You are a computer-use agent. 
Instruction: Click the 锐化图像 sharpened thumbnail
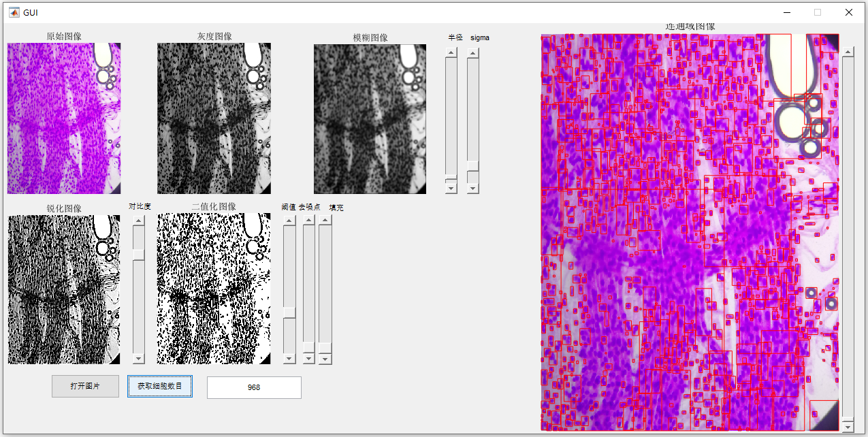(64, 289)
